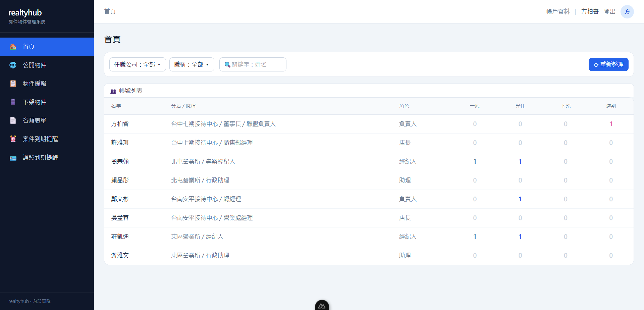Click the globe icon for 公開物件
Screen dimensions: 644x310
tap(13, 65)
